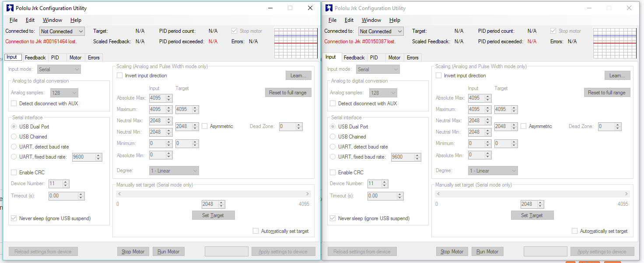Click the fixed baud rate field in Jrk #00161464 window
The width and height of the screenshot is (644, 263).
[87, 157]
